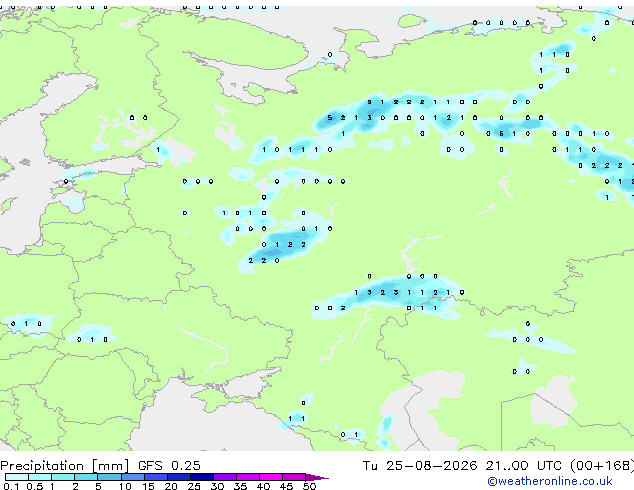Screen dimensions: 634x490
Task: Click the '21..00 UTC' time text
Action: click(524, 466)
